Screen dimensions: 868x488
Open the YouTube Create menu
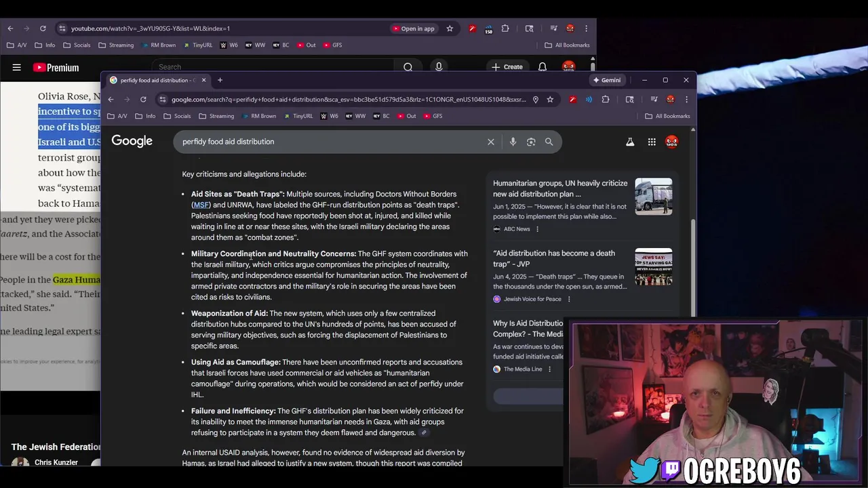coord(507,66)
